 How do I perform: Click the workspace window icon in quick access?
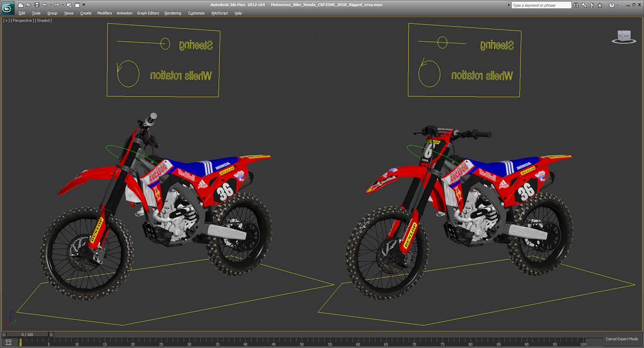point(77,5)
